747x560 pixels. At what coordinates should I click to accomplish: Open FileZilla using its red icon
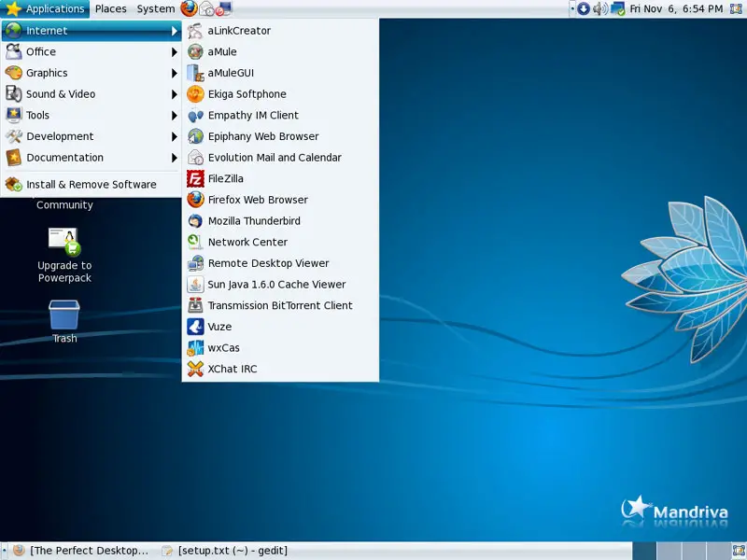point(195,178)
